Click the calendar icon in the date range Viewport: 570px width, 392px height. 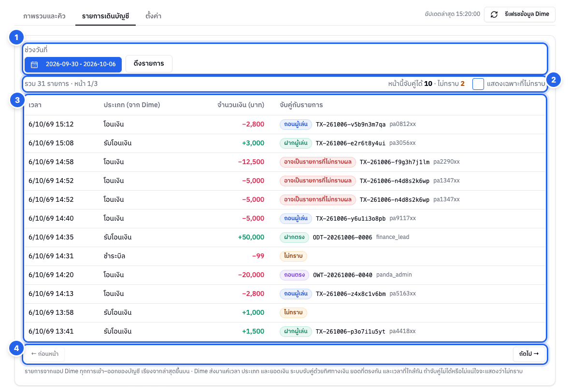point(34,65)
